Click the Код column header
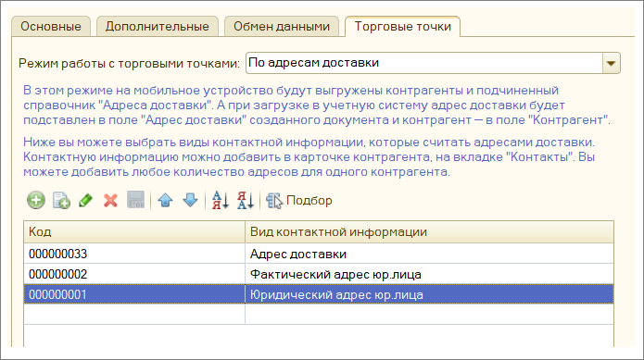 (x=134, y=232)
